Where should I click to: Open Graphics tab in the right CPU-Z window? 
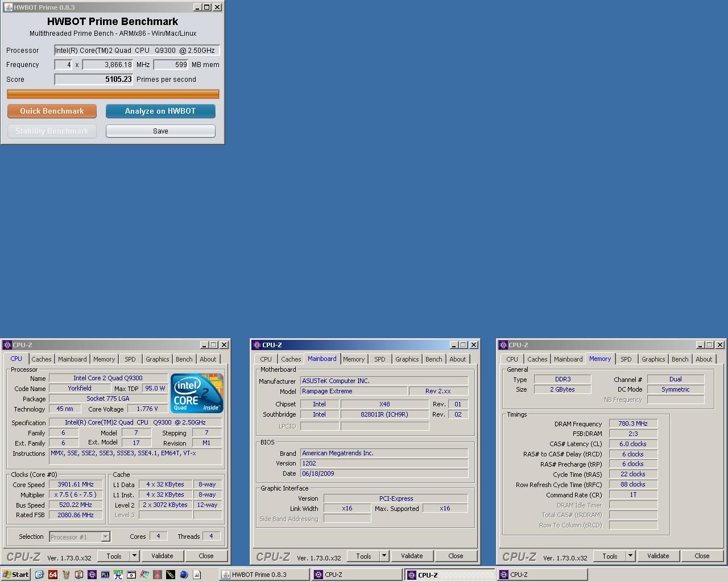click(x=653, y=359)
